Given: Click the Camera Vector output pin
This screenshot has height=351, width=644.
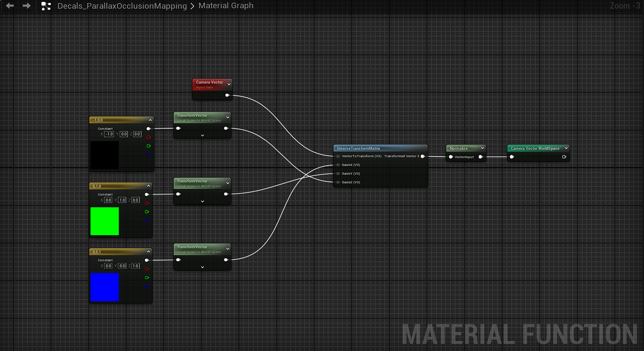Looking at the screenshot, I should pos(227,95).
